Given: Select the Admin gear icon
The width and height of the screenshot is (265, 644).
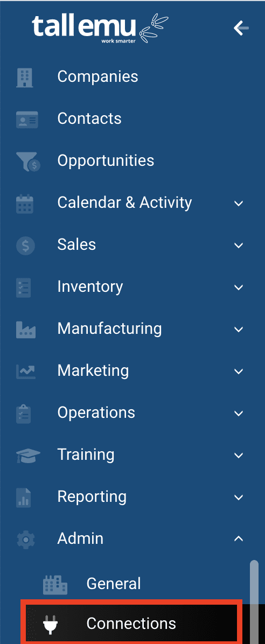Looking at the screenshot, I should click(x=25, y=539).
